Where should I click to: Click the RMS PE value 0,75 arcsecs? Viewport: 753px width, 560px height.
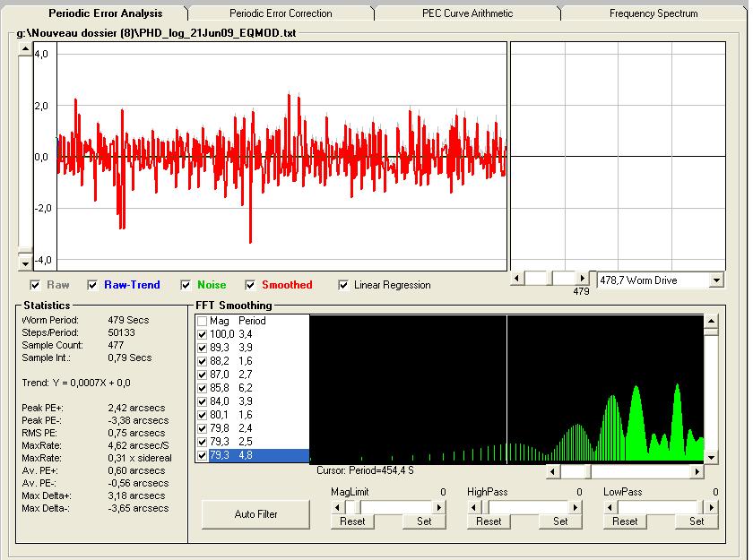click(136, 433)
